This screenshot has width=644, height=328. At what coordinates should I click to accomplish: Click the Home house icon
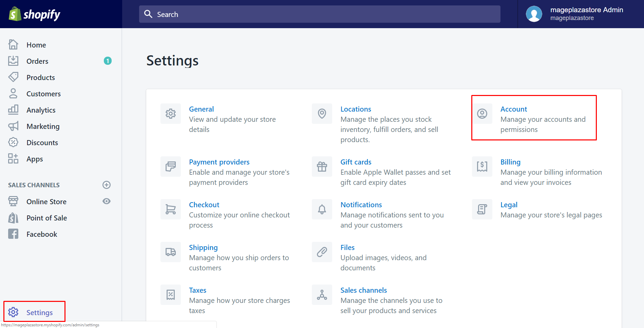tap(13, 44)
